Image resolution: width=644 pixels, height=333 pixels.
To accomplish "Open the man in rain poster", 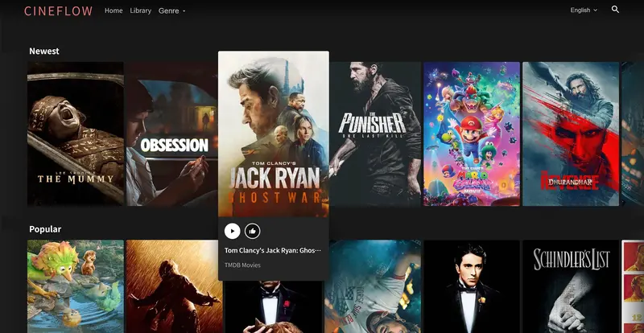I will 175,286.
